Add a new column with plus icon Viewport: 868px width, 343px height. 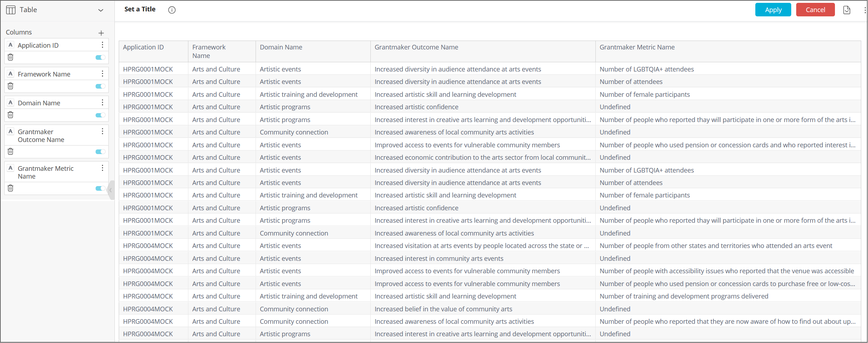click(101, 33)
